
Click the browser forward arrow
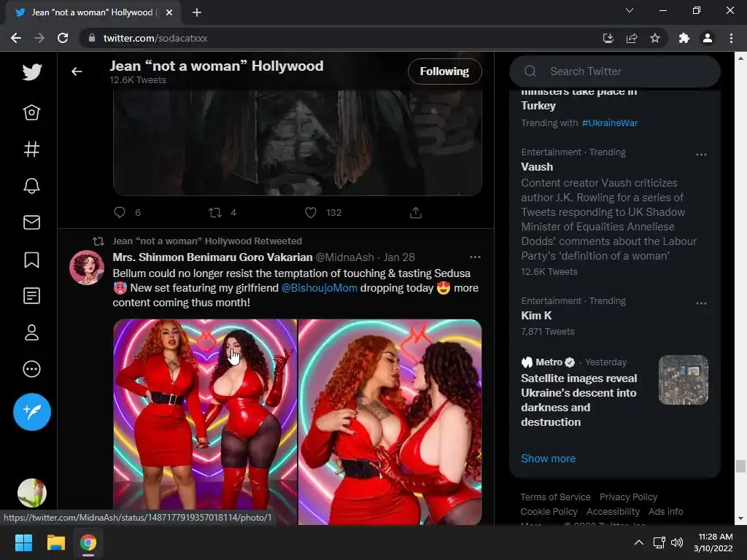(39, 38)
